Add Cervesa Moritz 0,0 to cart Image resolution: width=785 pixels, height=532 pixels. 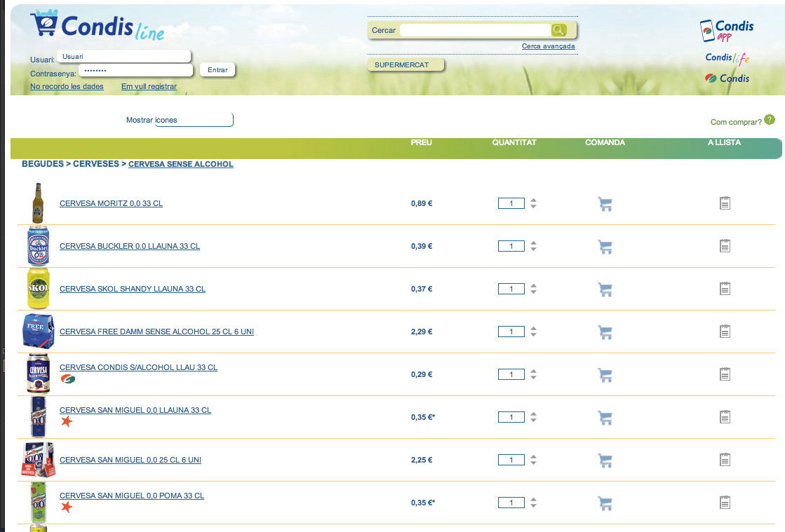pos(605,204)
